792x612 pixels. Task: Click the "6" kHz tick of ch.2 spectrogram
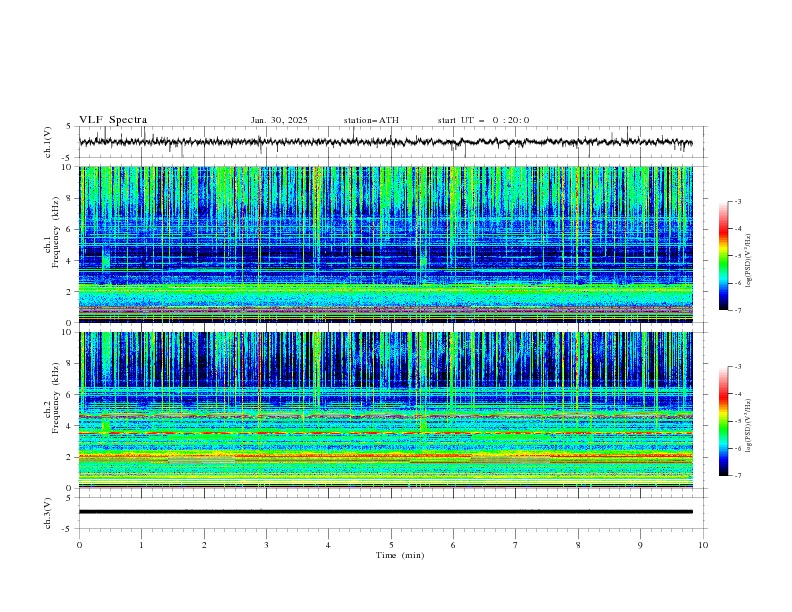pos(70,395)
